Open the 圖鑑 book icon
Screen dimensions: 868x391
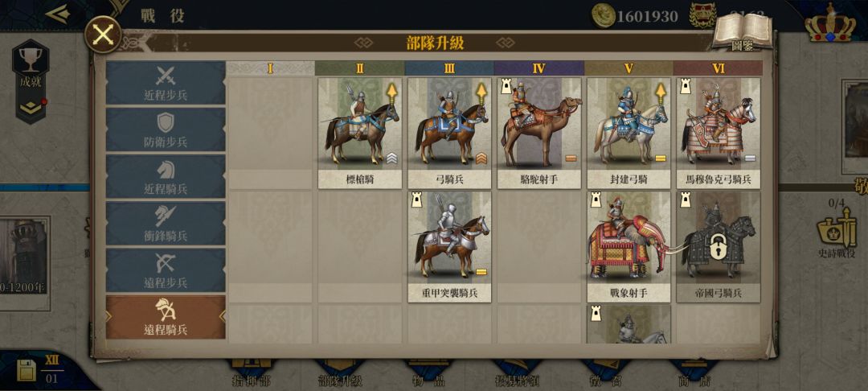(x=742, y=31)
